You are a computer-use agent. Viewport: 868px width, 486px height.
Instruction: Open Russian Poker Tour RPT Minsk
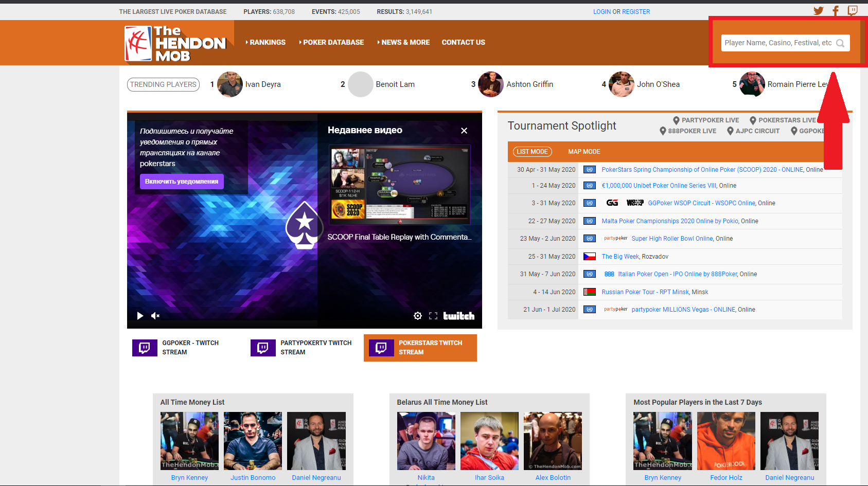645,292
